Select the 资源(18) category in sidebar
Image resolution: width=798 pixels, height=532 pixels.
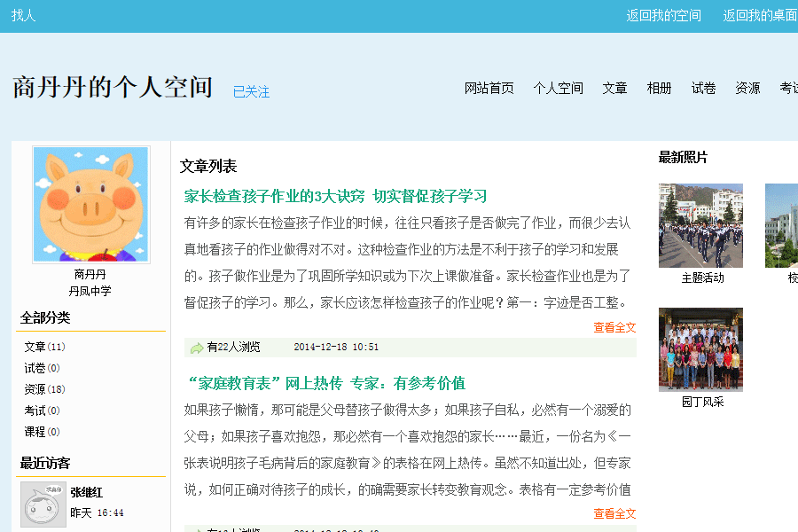[x=44, y=389]
